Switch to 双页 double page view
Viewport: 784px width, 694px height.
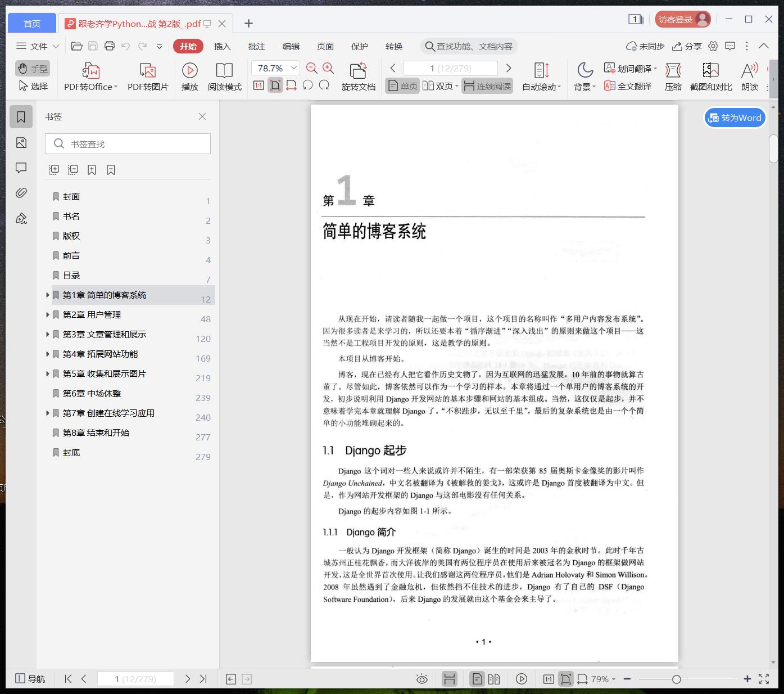[x=440, y=86]
